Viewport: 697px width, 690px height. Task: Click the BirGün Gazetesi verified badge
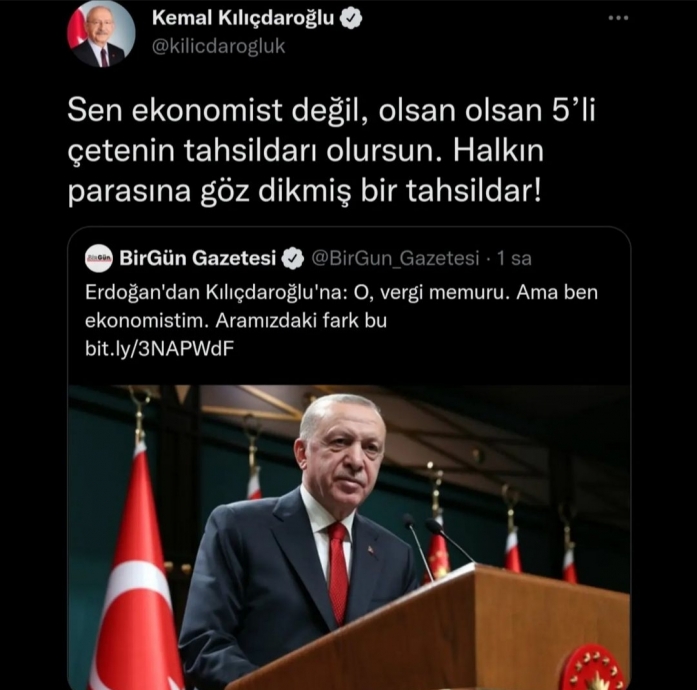click(x=293, y=258)
